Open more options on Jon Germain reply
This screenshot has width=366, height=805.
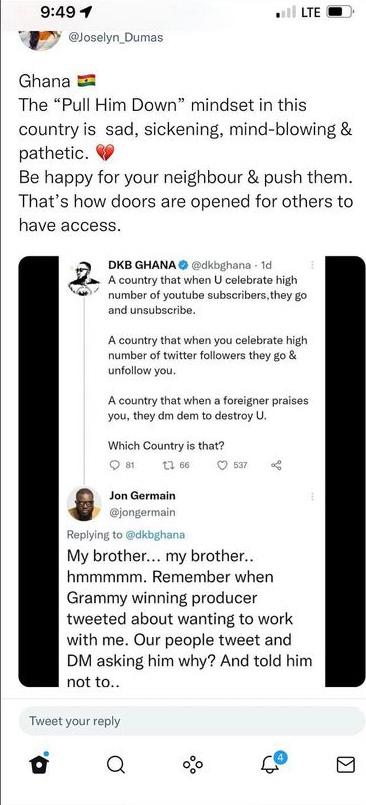click(x=312, y=496)
